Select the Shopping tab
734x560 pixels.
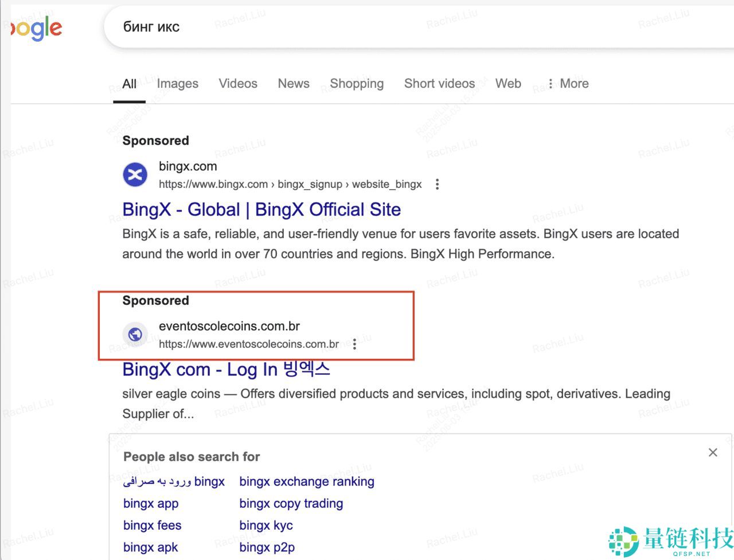point(357,84)
